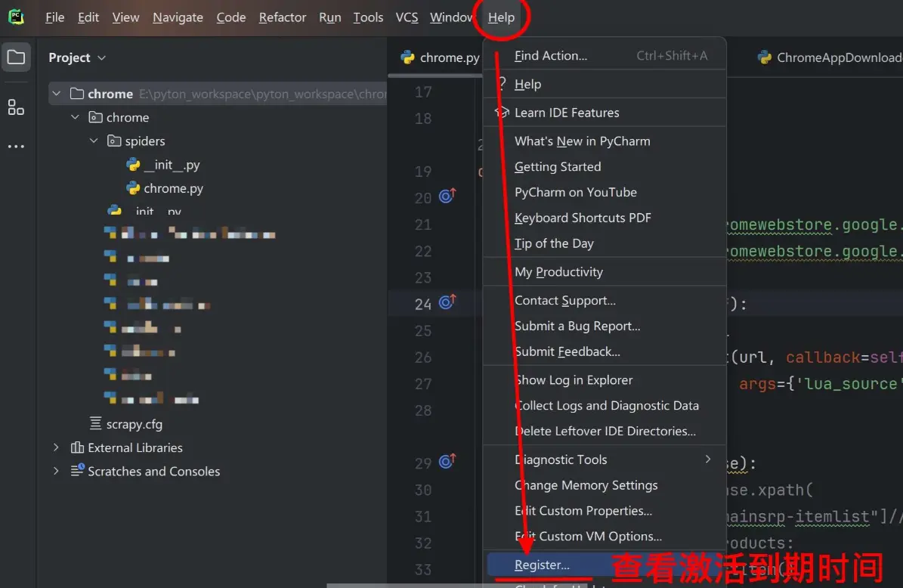903x588 pixels.
Task: Choose Submit a Bug Report
Action: (x=605, y=326)
